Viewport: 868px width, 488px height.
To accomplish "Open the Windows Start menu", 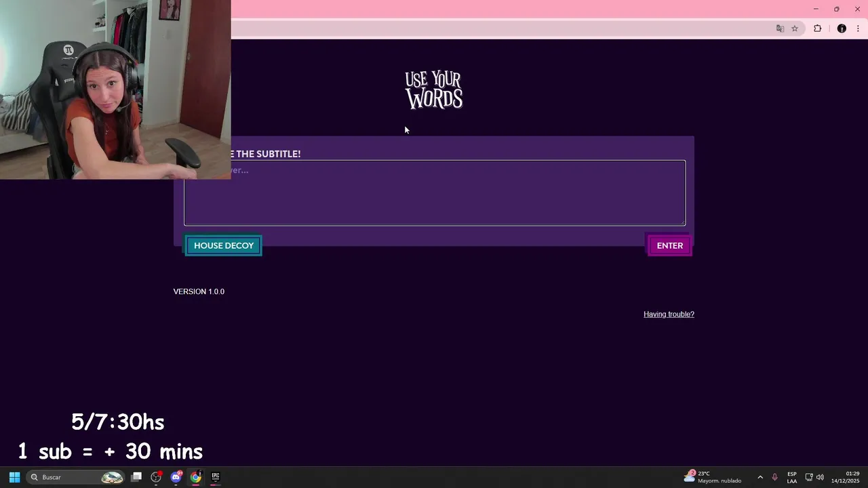I will pos(14,477).
